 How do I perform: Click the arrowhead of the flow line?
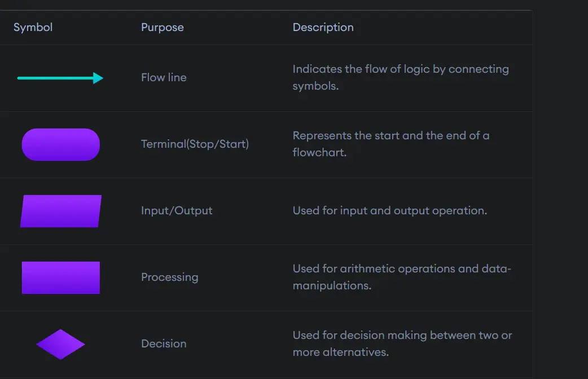[x=99, y=78]
